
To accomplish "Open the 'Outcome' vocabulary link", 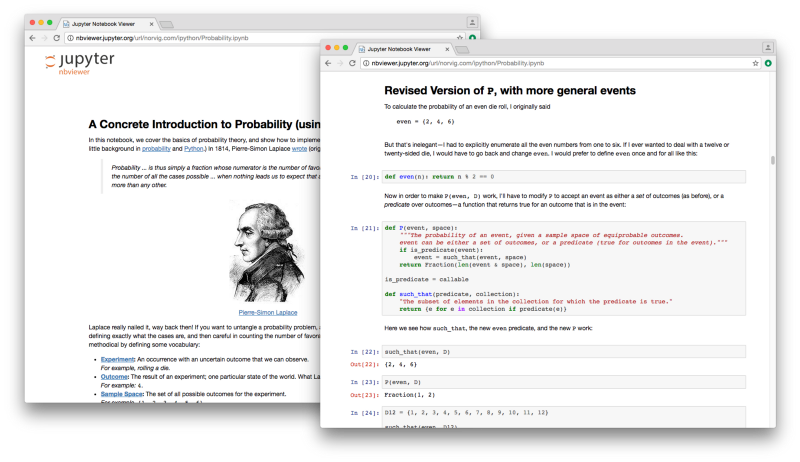I will [x=114, y=377].
